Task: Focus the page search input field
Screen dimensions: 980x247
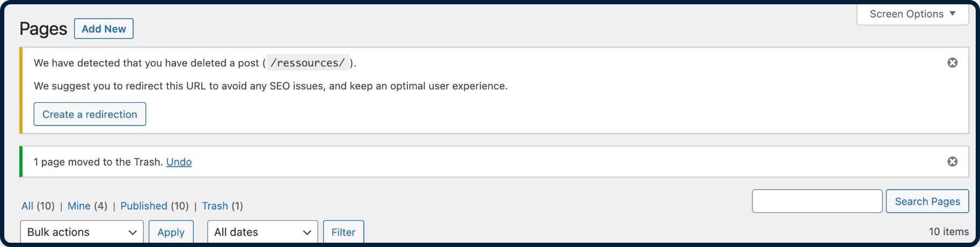Action: coord(817,201)
